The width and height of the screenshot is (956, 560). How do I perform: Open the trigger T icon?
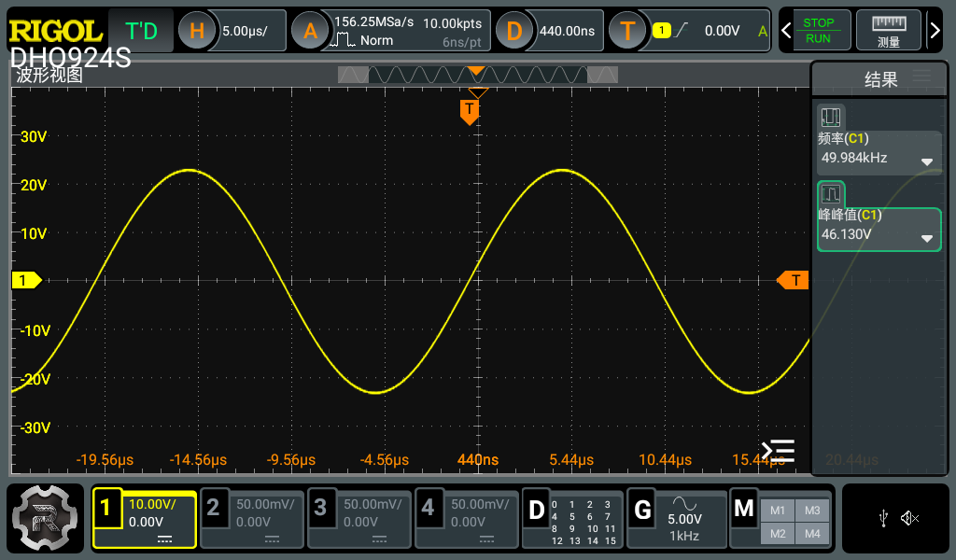(627, 31)
